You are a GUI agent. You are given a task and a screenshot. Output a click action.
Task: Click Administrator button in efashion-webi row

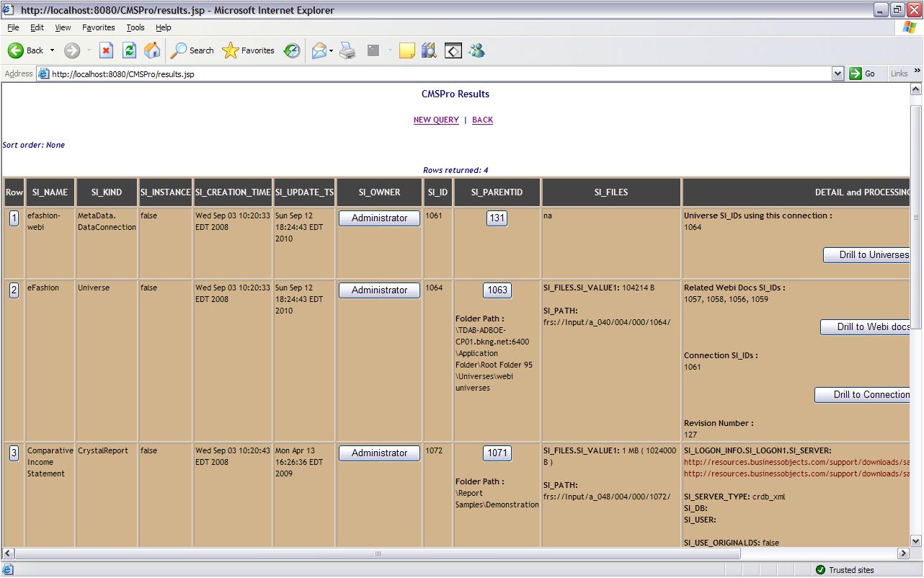pos(379,218)
